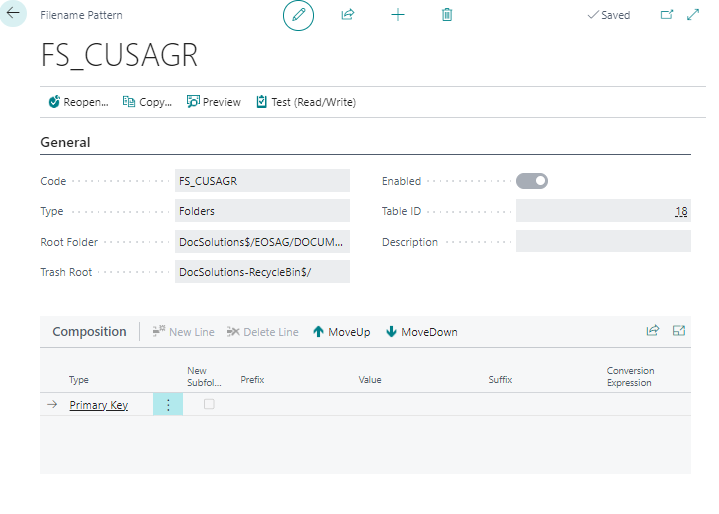The image size is (719, 514).
Task: Maximize the Composition section icon
Action: coord(679,331)
